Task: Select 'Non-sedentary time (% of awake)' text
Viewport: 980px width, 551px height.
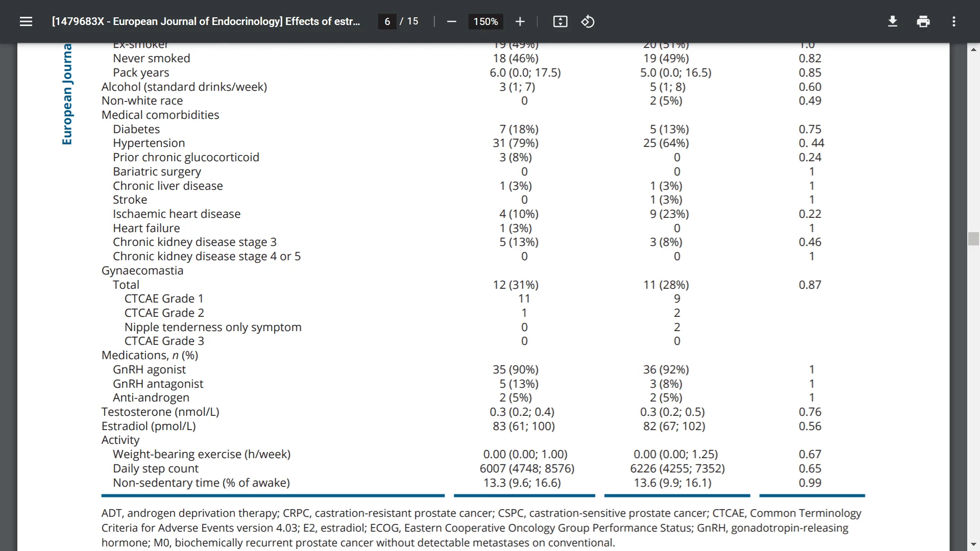Action: [x=201, y=483]
